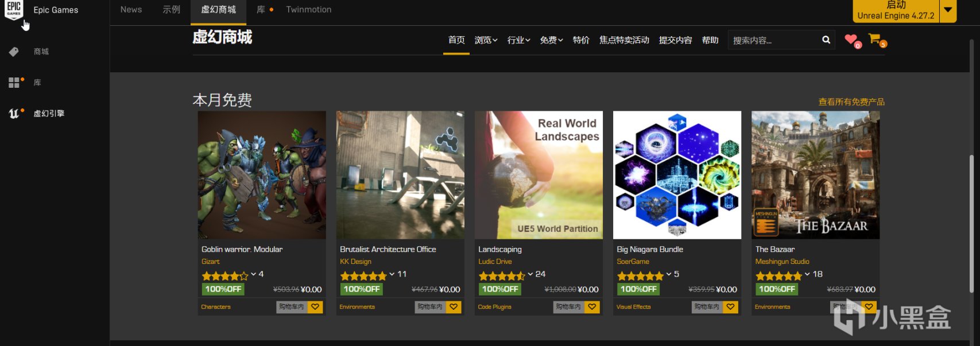Expand the launch engine version dropdown arrow
Screen dimensions: 980x346
tap(948, 10)
